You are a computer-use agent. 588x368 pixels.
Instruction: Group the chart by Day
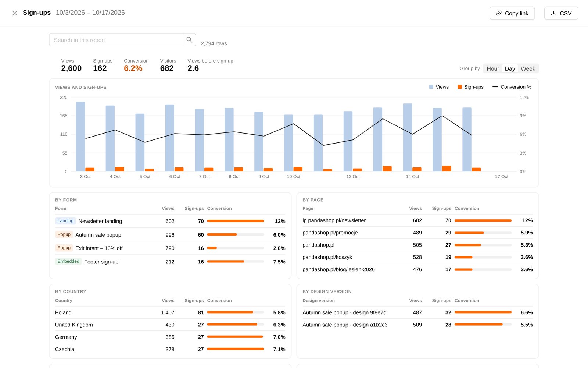[510, 68]
